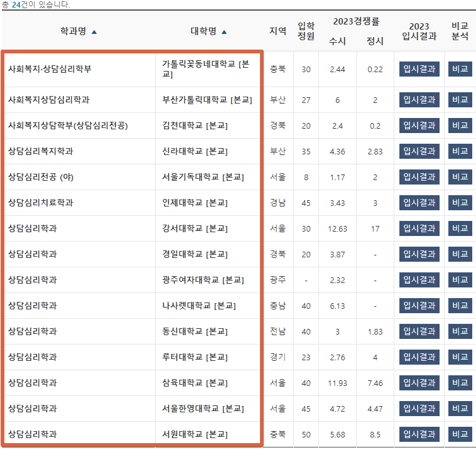This screenshot has height=450, width=476.
Task: Click 비교 for 신라대학교 row
Action: 460,151
